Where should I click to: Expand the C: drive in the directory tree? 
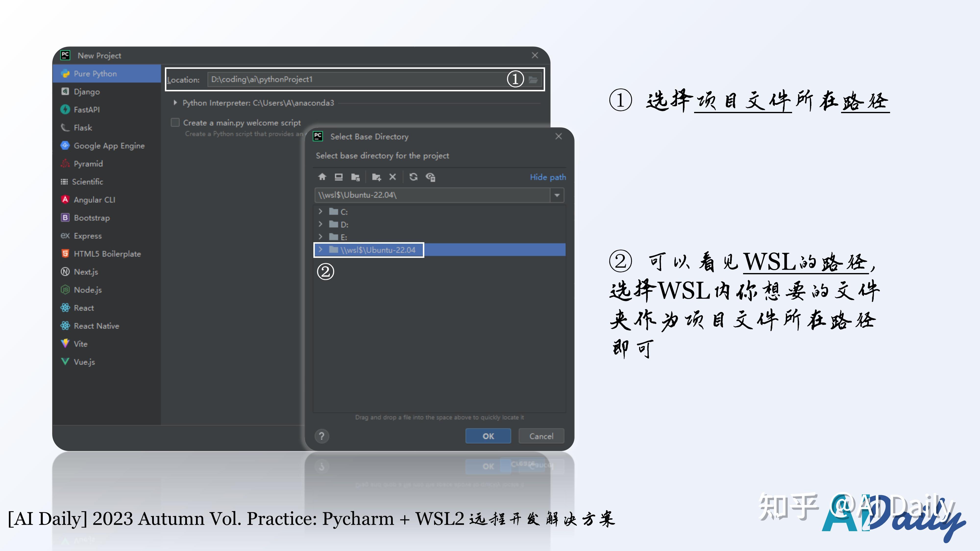(x=321, y=211)
